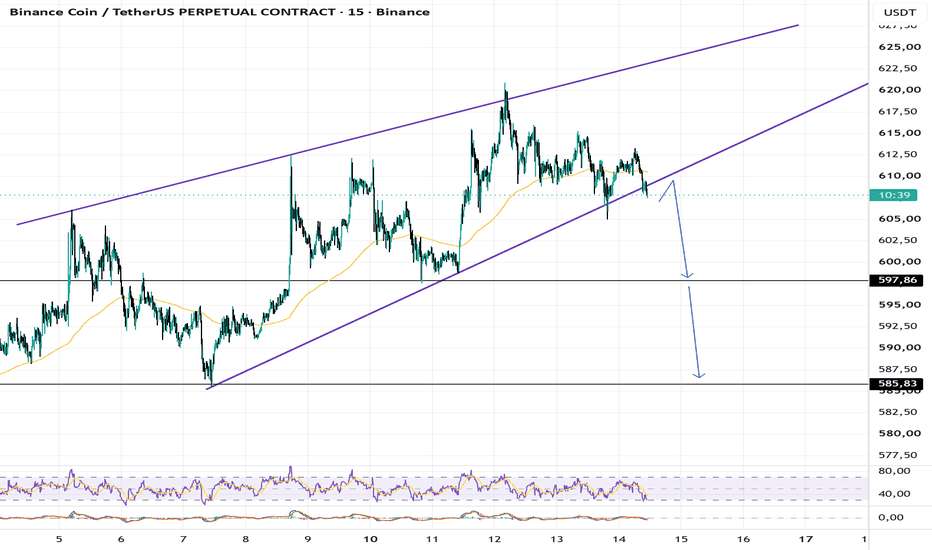Click the 602,50 price axis label

898,240
